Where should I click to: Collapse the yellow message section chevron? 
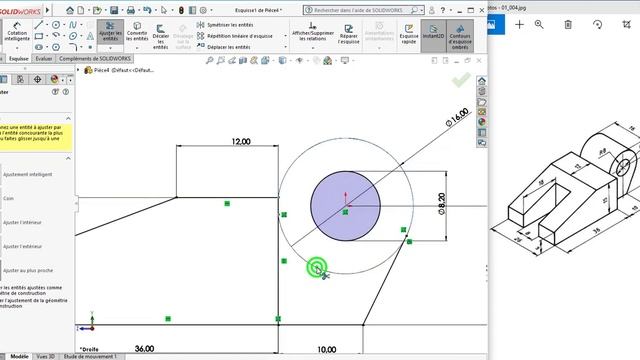point(69,118)
